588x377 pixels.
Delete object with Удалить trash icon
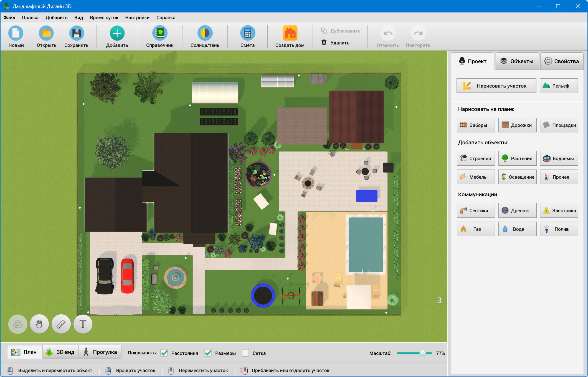324,42
